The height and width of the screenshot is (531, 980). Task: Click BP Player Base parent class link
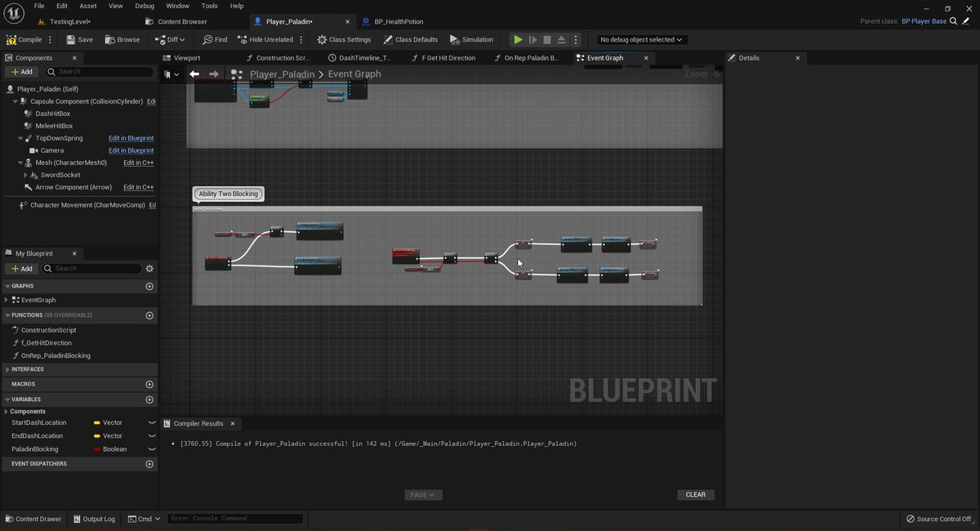[x=924, y=21]
